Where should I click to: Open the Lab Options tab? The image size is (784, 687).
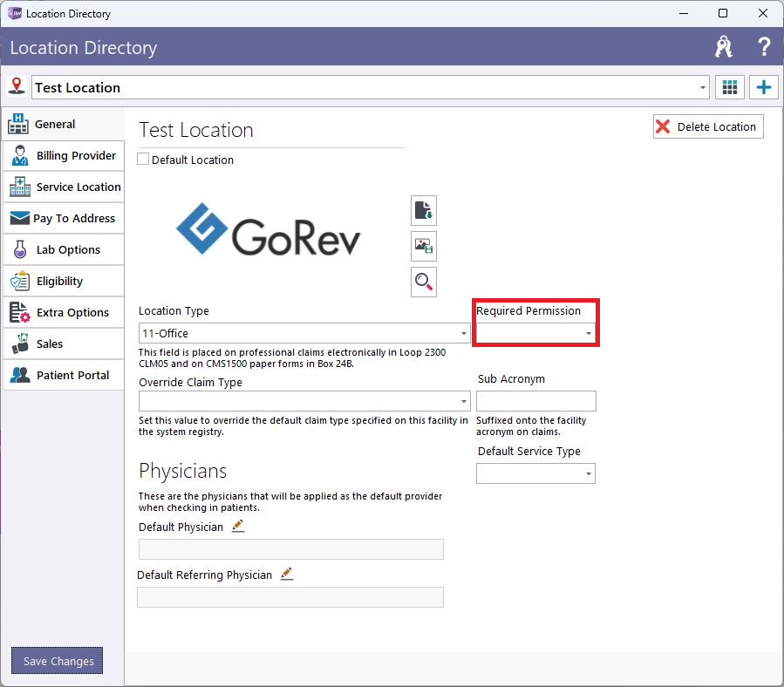pyautogui.click(x=64, y=249)
